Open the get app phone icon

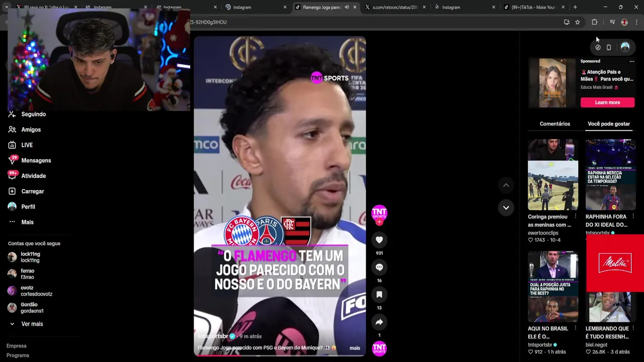pyautogui.click(x=609, y=47)
